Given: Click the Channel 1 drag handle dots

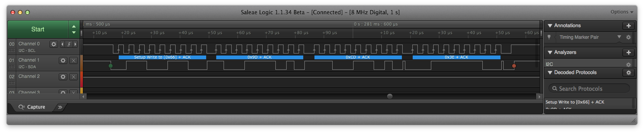Looking at the screenshot, I should (12, 67).
